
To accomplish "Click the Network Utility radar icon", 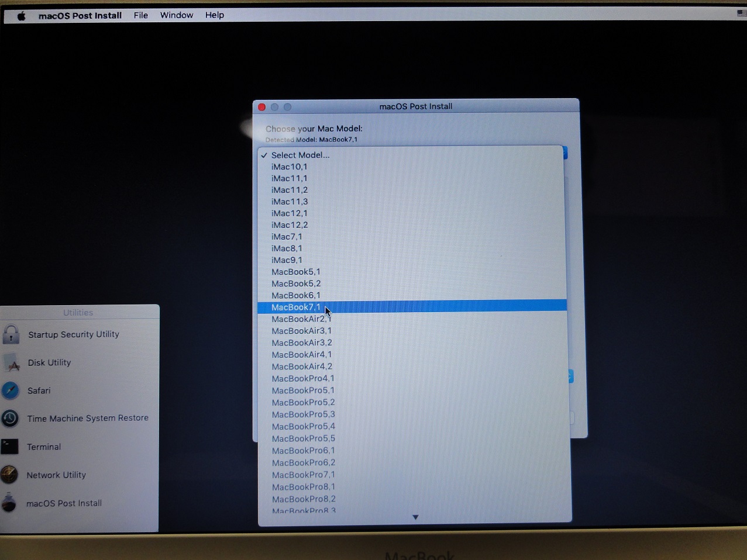I will [x=9, y=475].
